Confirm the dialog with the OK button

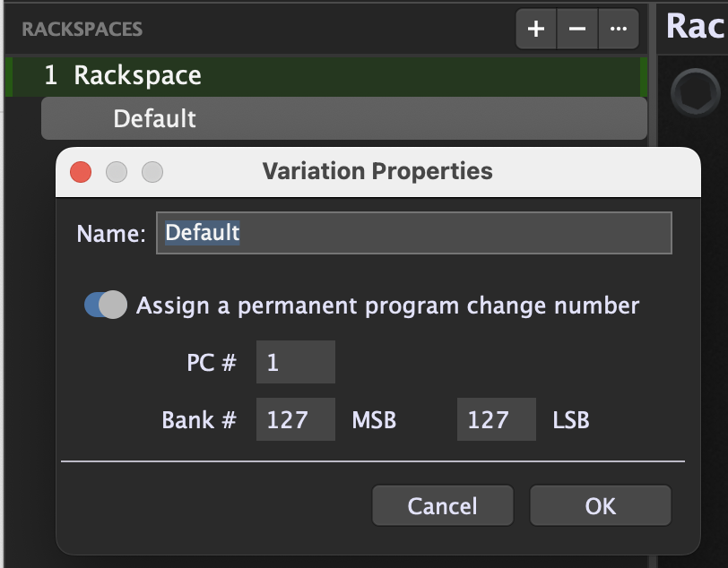(x=600, y=506)
